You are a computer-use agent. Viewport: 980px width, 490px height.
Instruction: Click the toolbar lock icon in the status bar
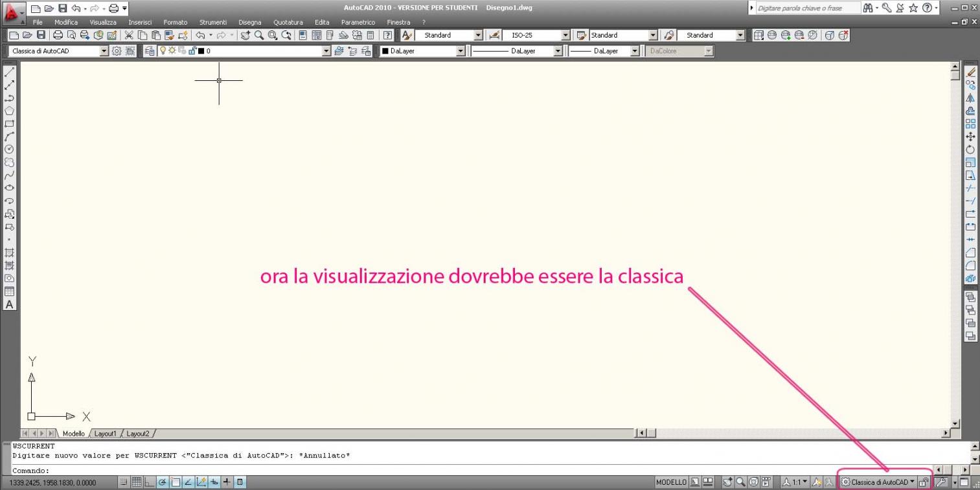(923, 482)
